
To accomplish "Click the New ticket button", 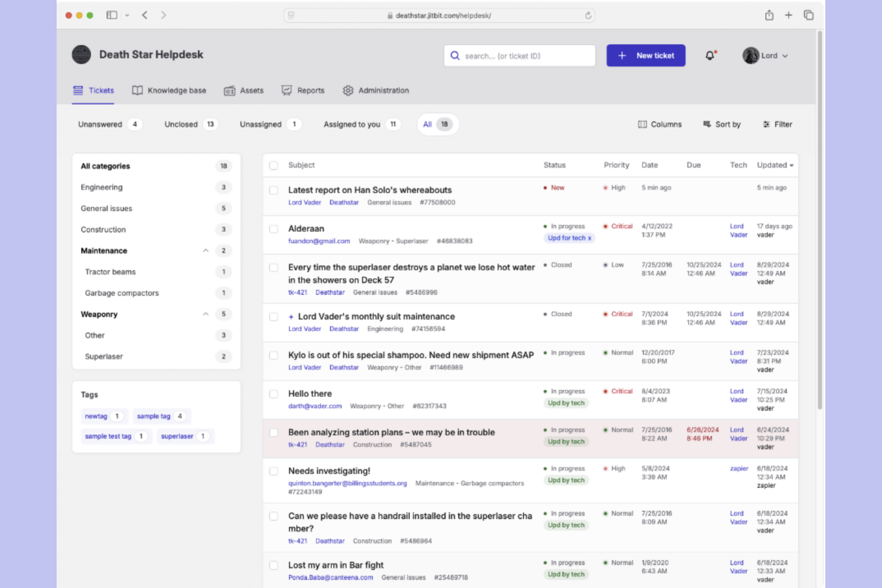I will (x=646, y=55).
